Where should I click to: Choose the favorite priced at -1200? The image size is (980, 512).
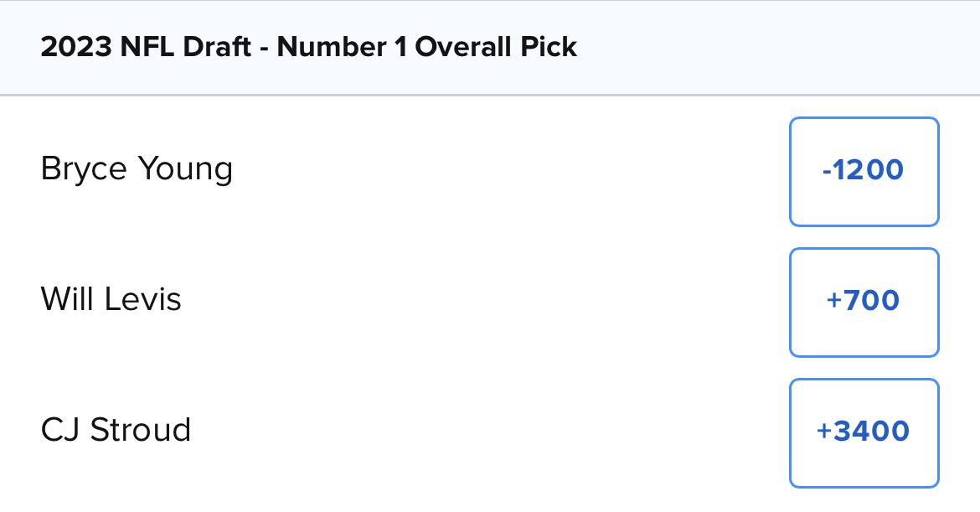click(864, 171)
